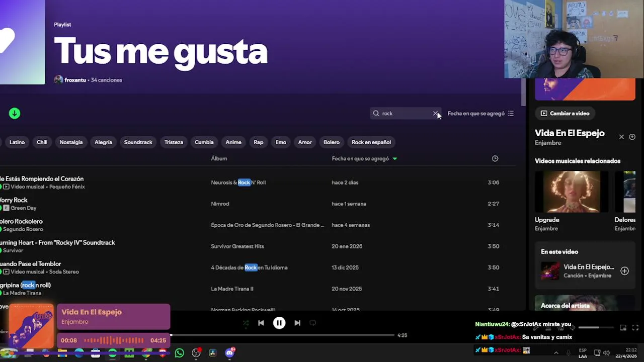The height and width of the screenshot is (362, 644).
Task: Toggle the Chill filter chip
Action: point(42,142)
